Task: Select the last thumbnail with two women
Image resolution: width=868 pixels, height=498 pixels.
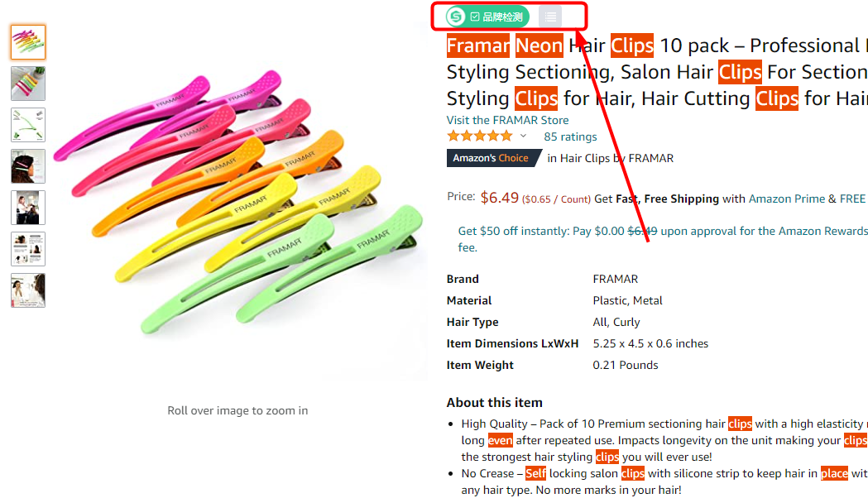Action: click(x=28, y=290)
